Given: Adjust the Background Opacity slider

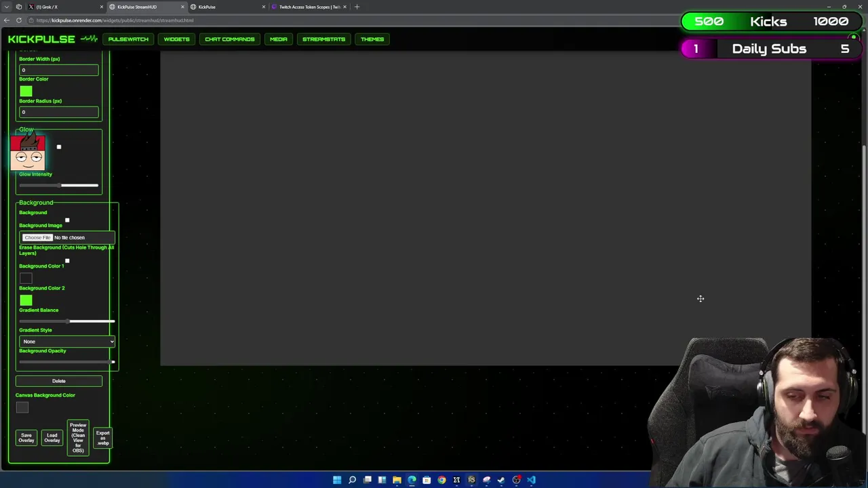Looking at the screenshot, I should 67,362.
